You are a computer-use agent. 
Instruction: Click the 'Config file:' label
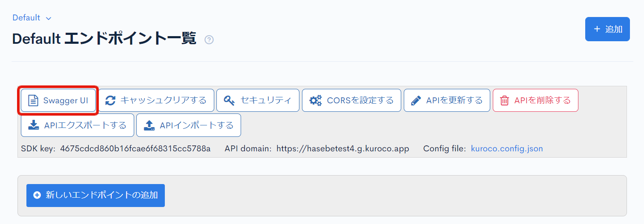[x=445, y=149]
